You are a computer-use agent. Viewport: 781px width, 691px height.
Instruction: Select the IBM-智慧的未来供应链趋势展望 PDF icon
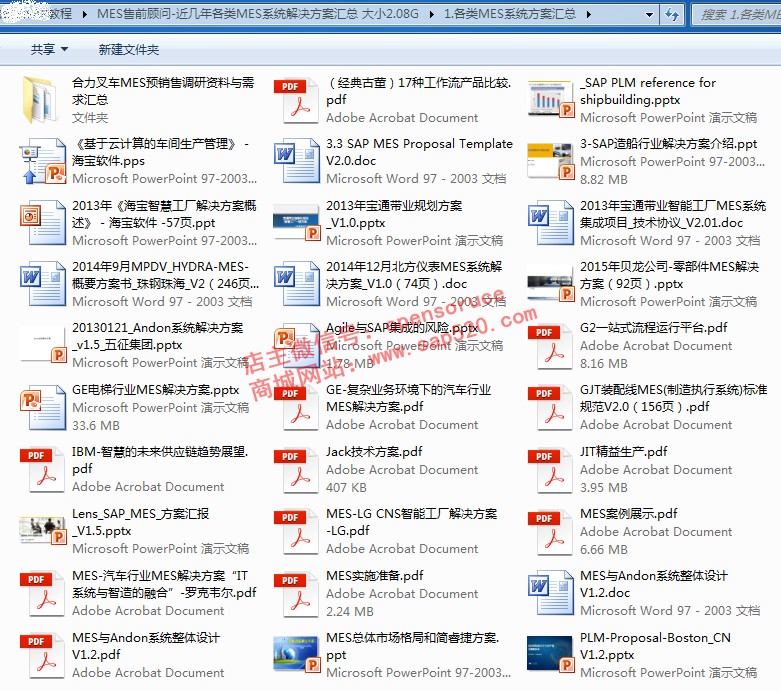point(42,470)
